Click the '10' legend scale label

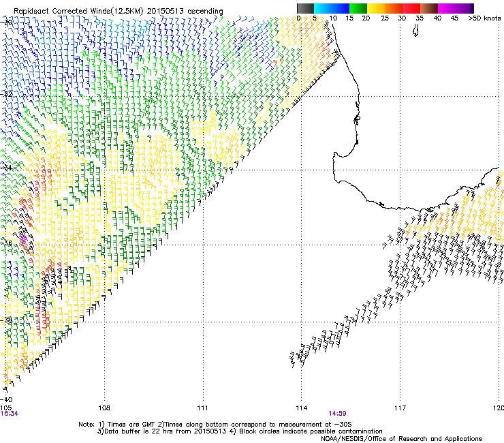pos(333,18)
